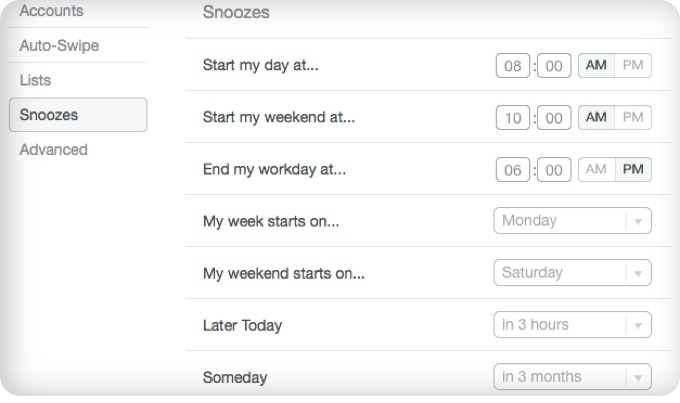680x403 pixels.
Task: Expand the Later Today dropdown
Action: click(x=572, y=325)
